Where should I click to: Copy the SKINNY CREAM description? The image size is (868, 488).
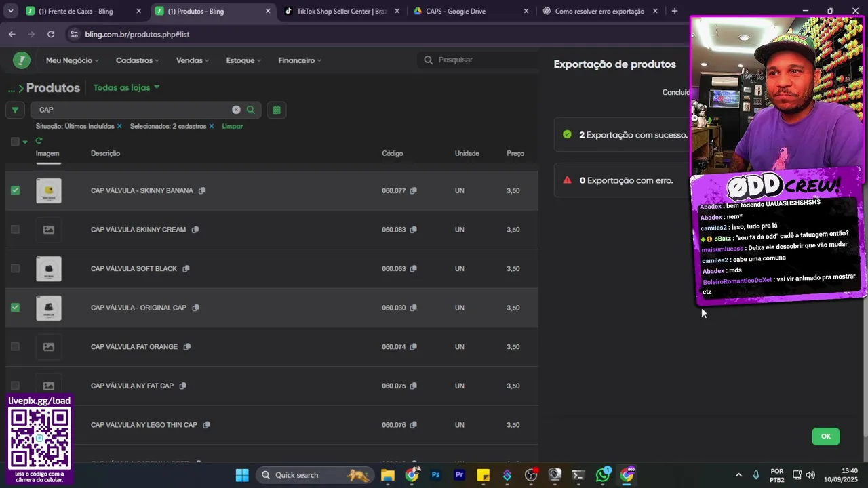(x=195, y=230)
